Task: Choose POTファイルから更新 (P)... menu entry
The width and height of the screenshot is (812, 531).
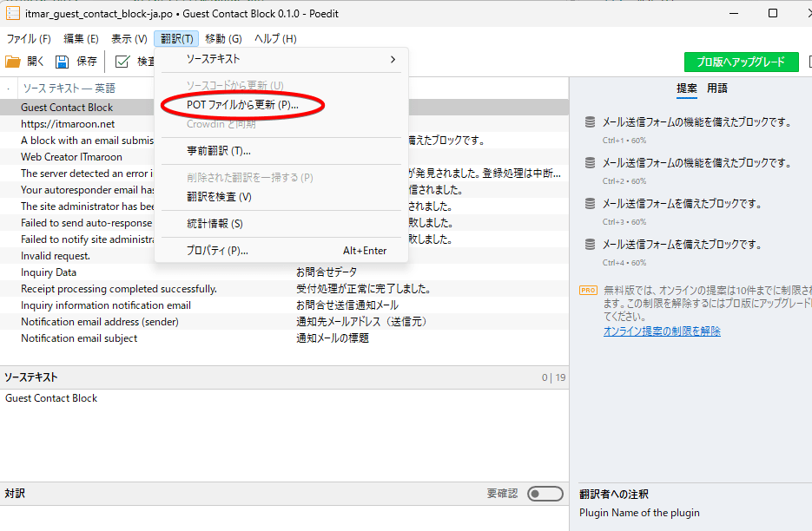Action: click(281, 105)
